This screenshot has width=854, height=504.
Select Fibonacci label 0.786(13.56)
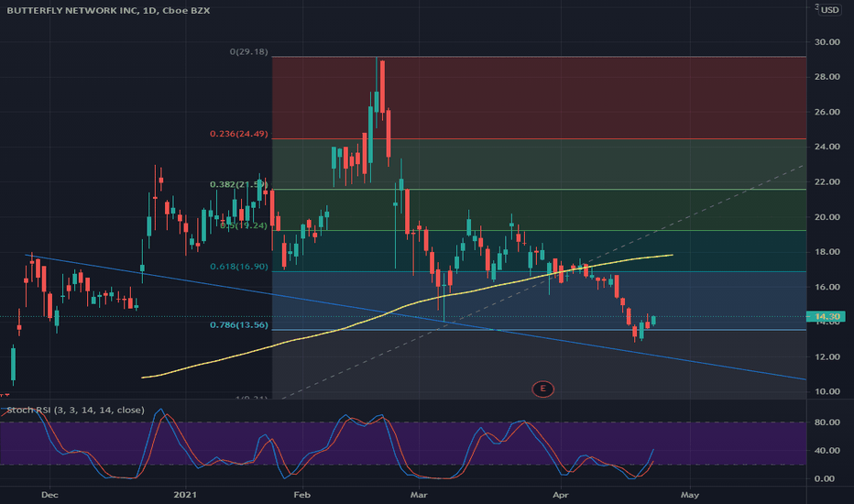[x=239, y=324]
